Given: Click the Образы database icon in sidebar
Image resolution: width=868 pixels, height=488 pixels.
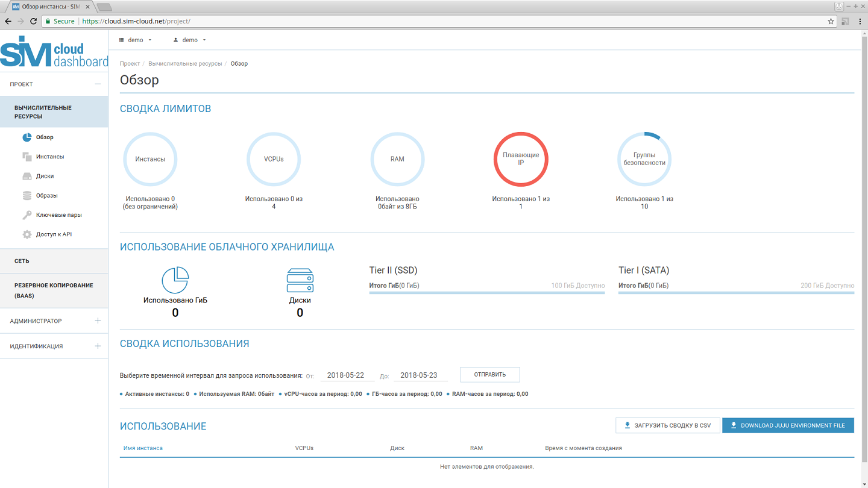Looking at the screenshot, I should point(27,196).
